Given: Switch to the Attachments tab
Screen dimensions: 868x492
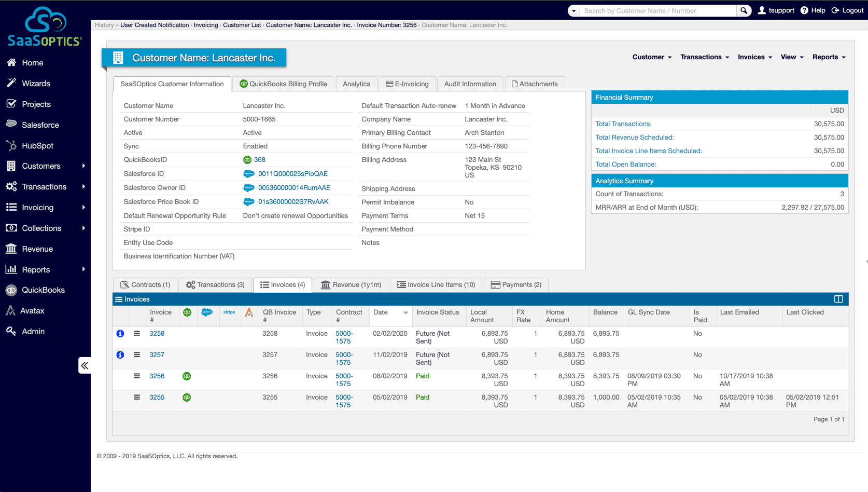Looking at the screenshot, I should [x=535, y=84].
